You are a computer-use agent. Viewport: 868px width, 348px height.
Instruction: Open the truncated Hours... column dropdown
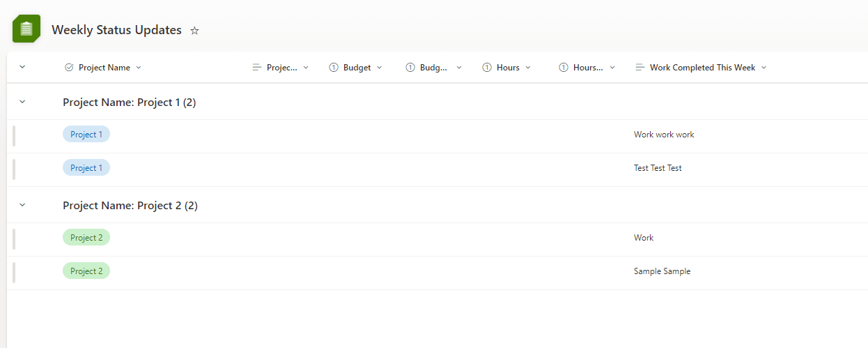coord(612,68)
